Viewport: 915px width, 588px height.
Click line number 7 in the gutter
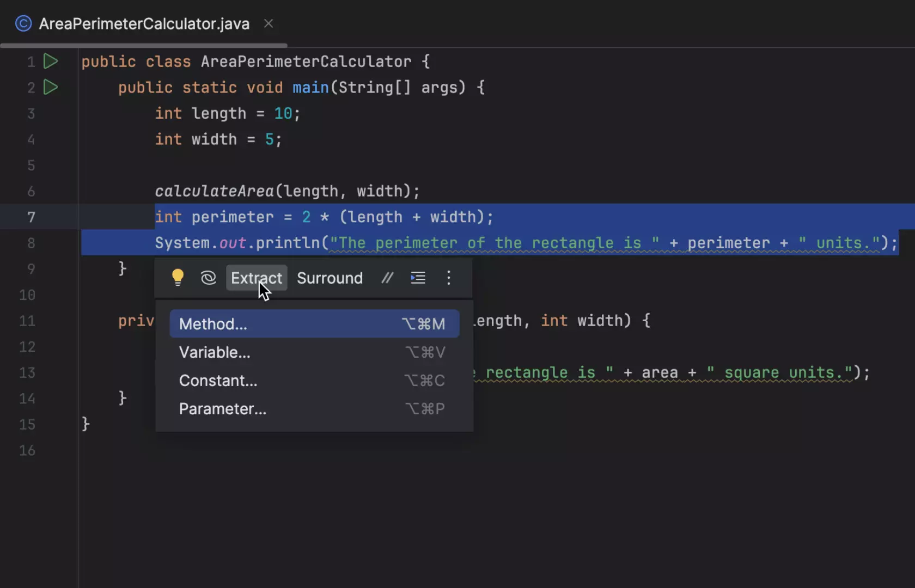(x=31, y=217)
